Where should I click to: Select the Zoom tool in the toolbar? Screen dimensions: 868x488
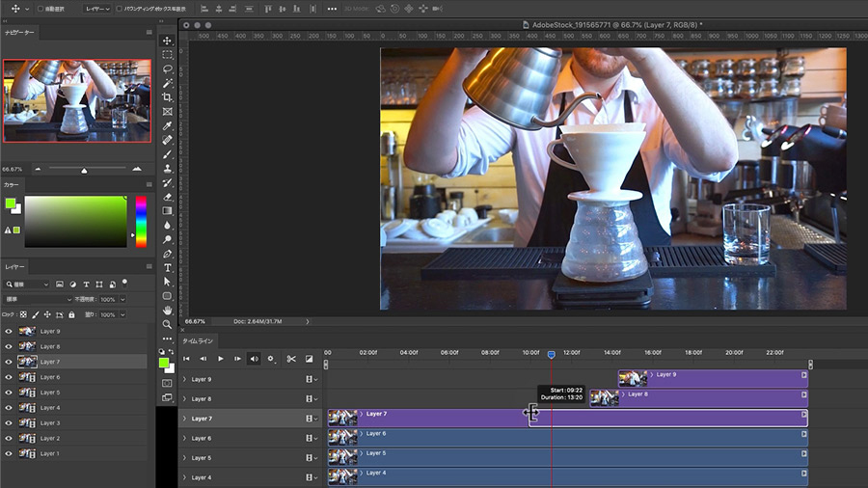168,325
